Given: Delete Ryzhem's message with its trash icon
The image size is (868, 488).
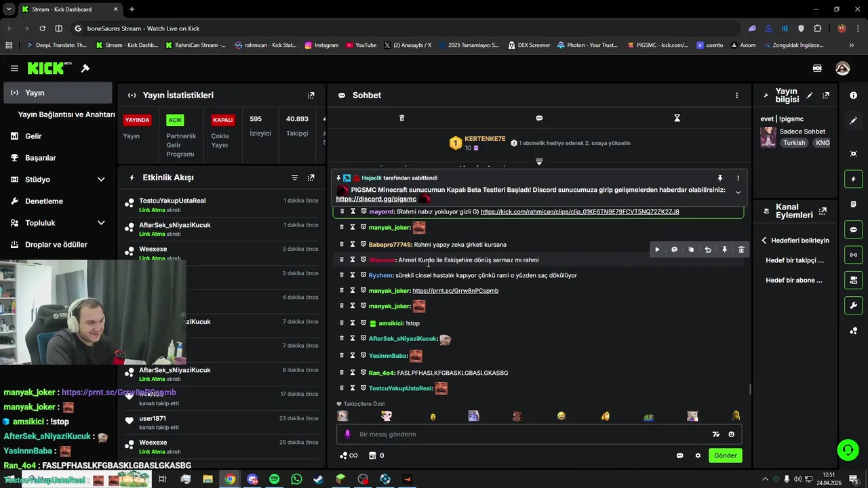Looking at the screenshot, I should 342,275.
